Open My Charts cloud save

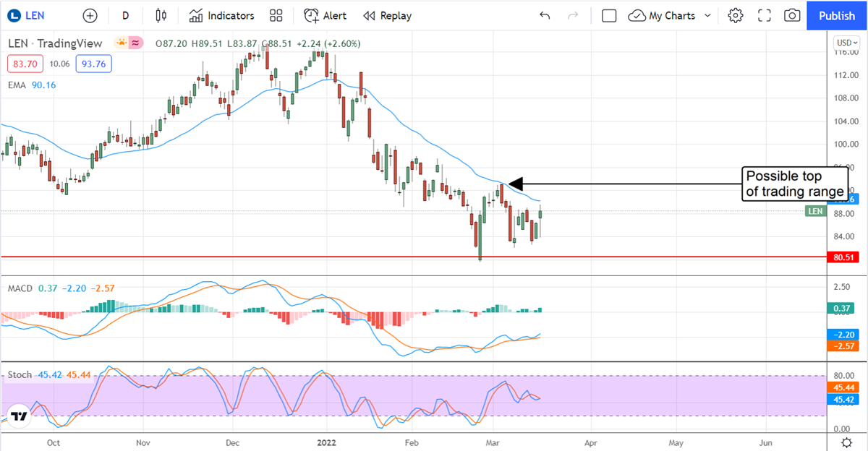point(662,15)
